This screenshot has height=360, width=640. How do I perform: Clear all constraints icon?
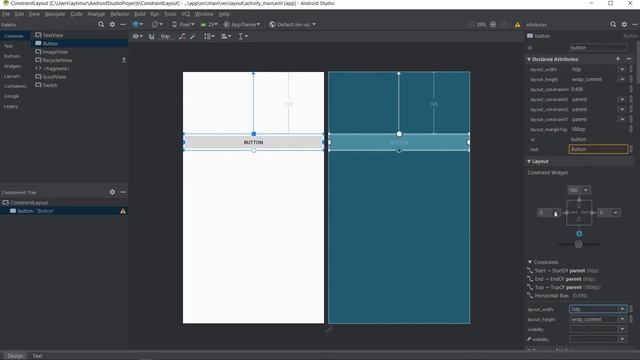pyautogui.click(x=182, y=36)
